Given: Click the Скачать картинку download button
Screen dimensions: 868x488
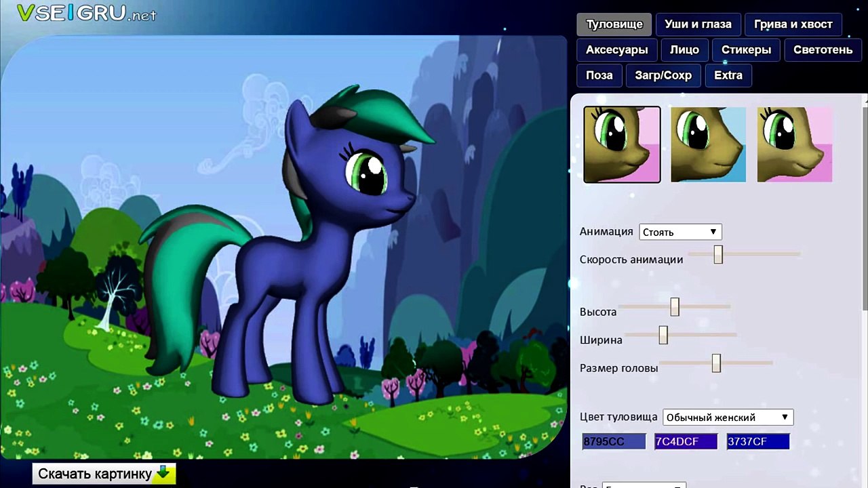Looking at the screenshot, I should [x=104, y=474].
